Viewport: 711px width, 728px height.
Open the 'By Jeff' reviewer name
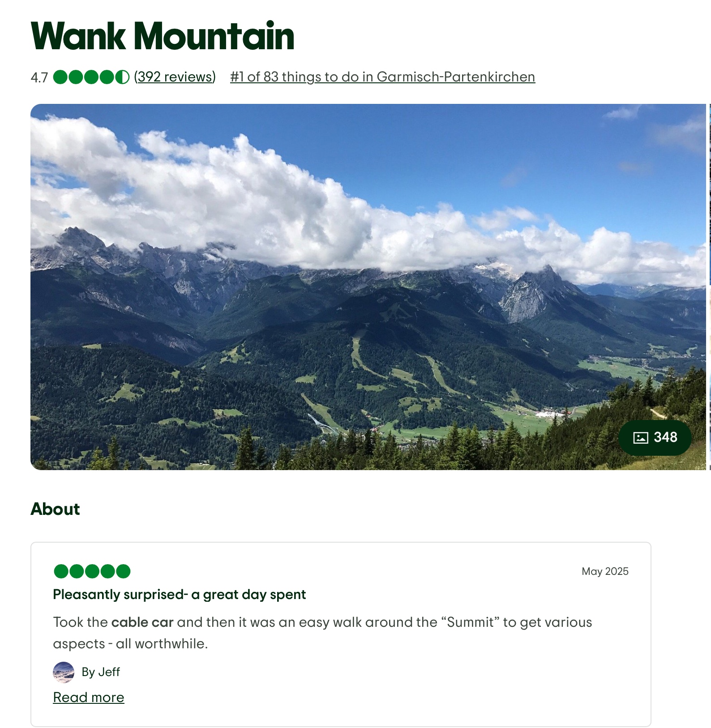click(101, 672)
